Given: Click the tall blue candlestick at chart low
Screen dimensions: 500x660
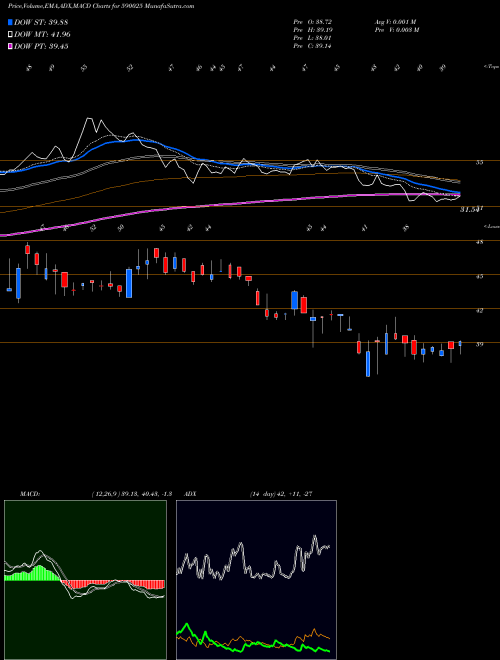Looking at the screenshot, I should click(x=368, y=364).
